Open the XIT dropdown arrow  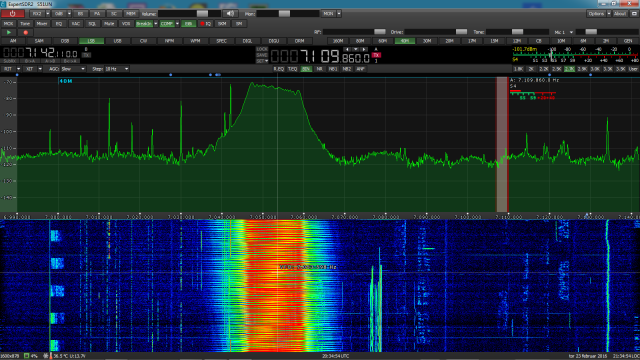(x=40, y=69)
